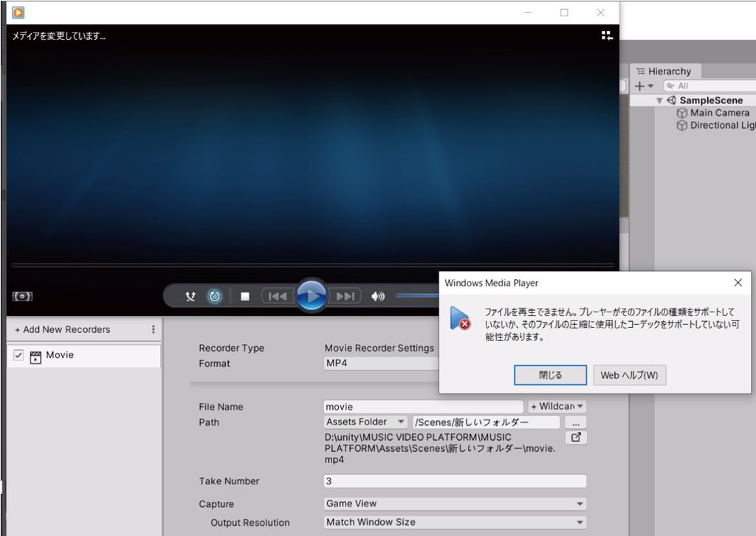Click + Add New Recorders
The image size is (756, 536).
click(63, 330)
